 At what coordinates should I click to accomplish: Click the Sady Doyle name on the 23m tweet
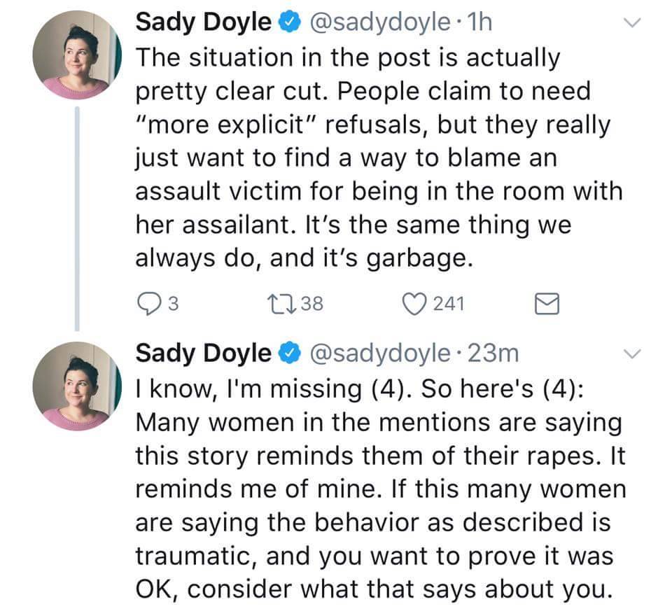(203, 353)
